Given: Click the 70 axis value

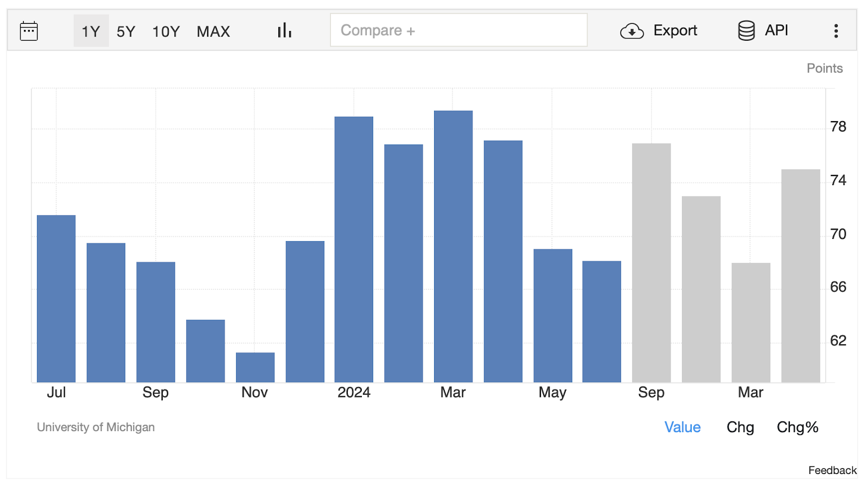Looking at the screenshot, I should click(x=838, y=234).
